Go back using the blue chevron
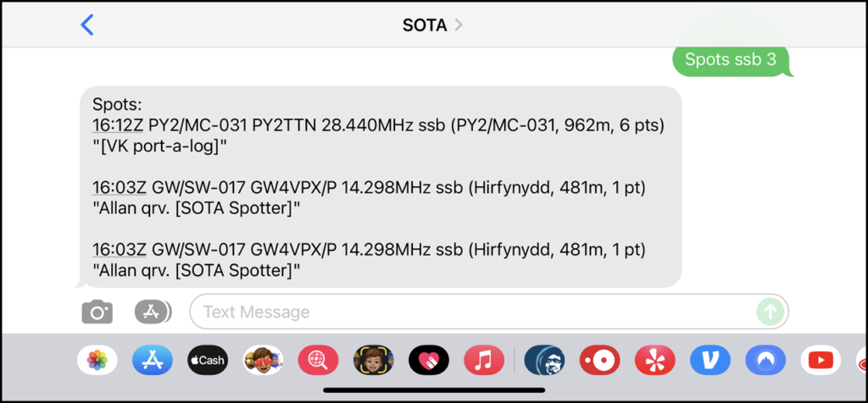 pos(87,25)
